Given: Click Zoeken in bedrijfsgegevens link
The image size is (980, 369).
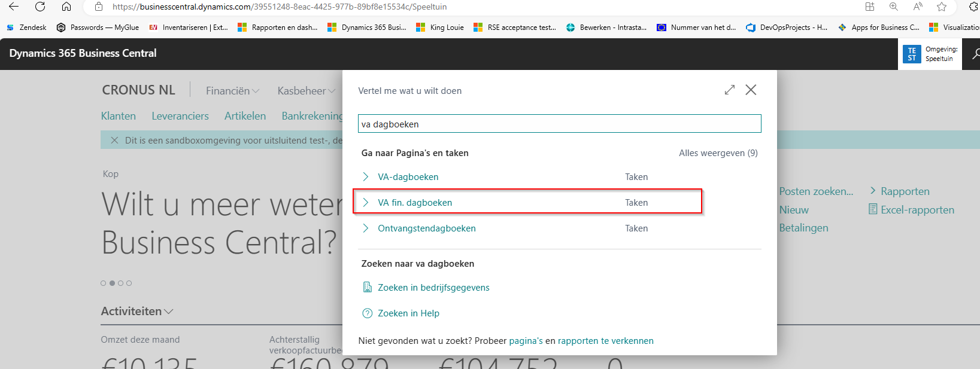Looking at the screenshot, I should coord(433,288).
